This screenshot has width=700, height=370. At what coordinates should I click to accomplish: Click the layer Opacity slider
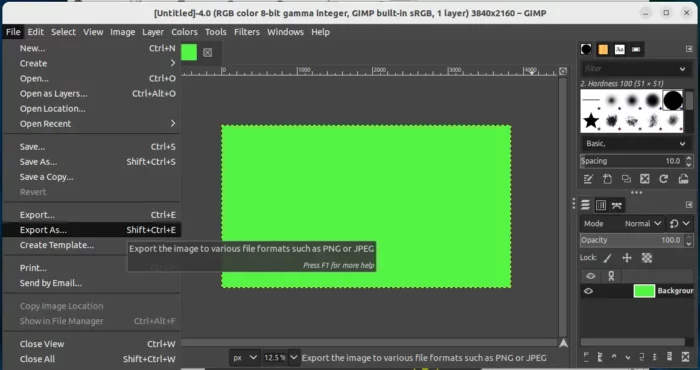click(x=633, y=240)
